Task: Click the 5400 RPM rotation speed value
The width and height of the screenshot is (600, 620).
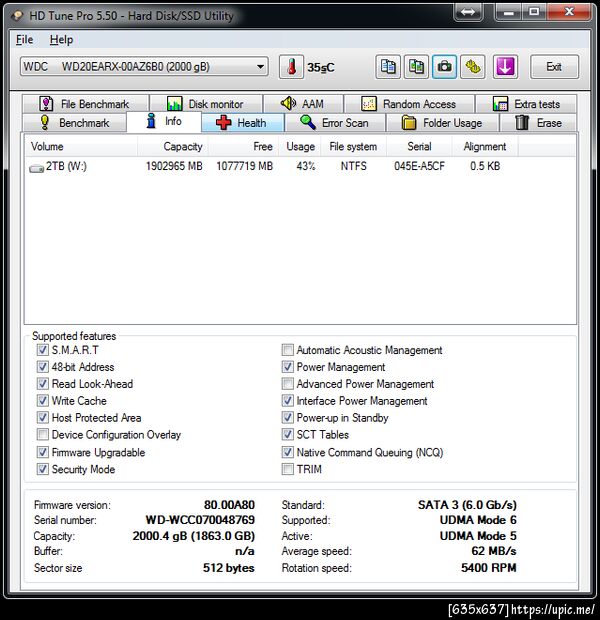Action: 489,568
